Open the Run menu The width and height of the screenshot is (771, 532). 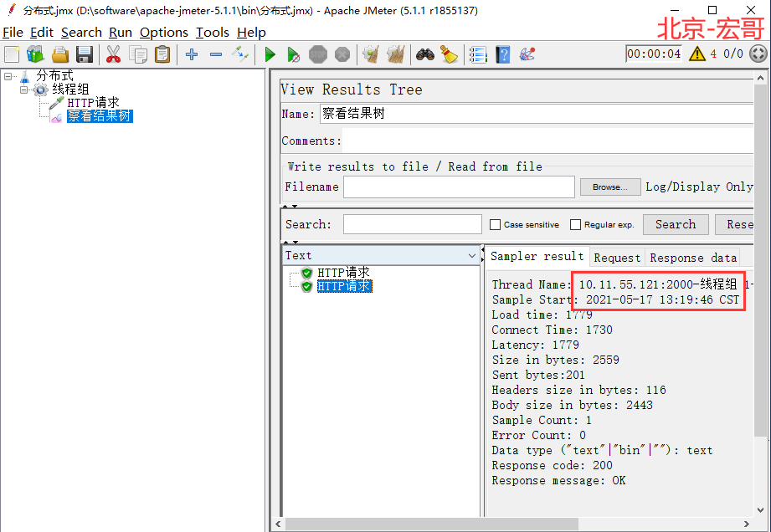(121, 33)
